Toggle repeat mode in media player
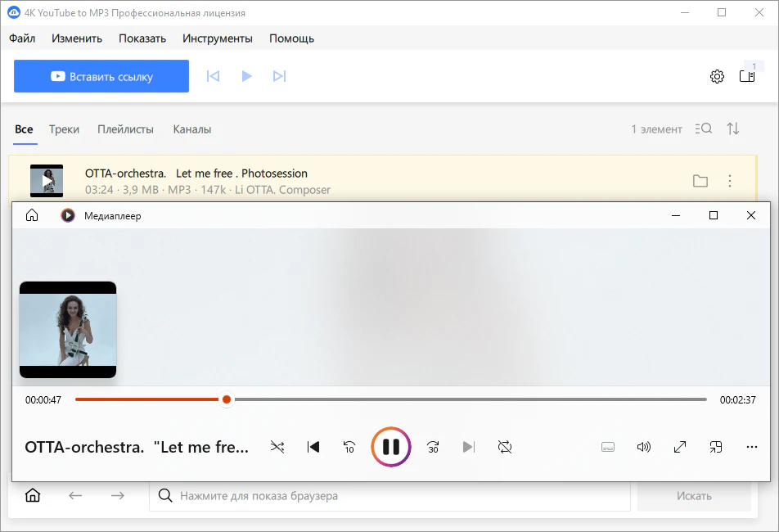 [505, 447]
